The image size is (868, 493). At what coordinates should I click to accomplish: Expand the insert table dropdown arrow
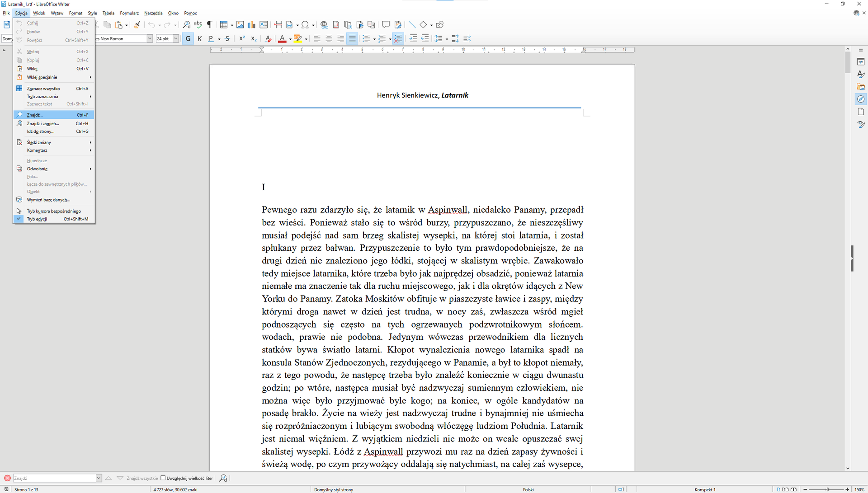[x=232, y=25]
